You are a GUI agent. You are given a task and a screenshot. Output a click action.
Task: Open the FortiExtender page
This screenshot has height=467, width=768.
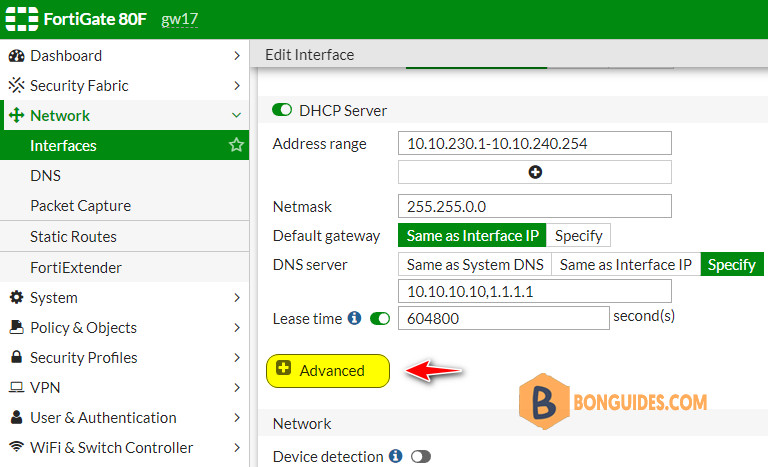pos(124,268)
